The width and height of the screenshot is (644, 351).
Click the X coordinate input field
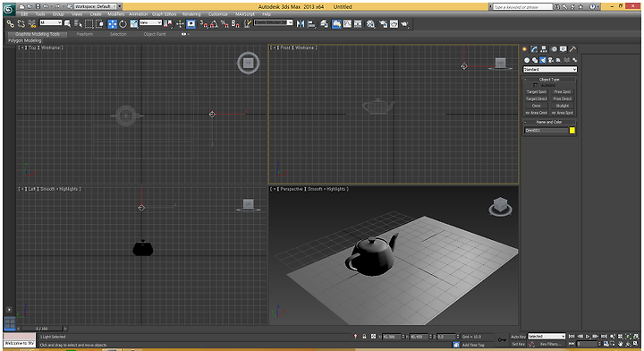click(392, 337)
